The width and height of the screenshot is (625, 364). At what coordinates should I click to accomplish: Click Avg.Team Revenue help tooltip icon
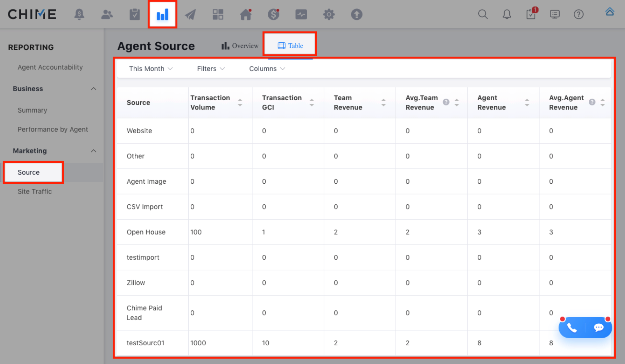tap(446, 102)
